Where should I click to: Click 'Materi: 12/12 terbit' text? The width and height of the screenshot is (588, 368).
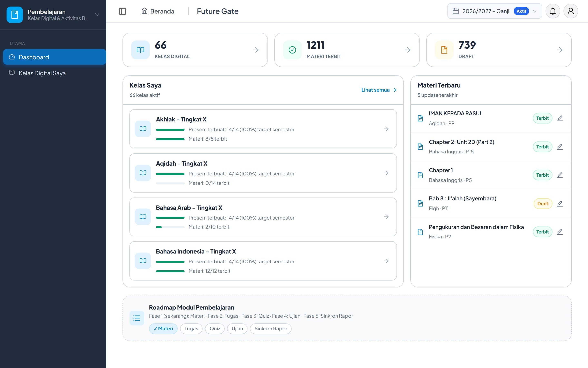(209, 271)
